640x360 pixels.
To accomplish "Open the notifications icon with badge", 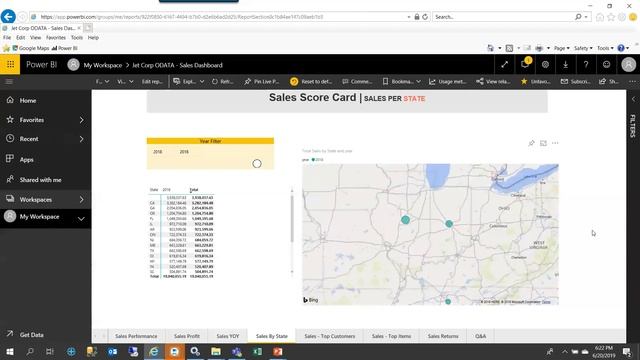I will (x=525, y=64).
